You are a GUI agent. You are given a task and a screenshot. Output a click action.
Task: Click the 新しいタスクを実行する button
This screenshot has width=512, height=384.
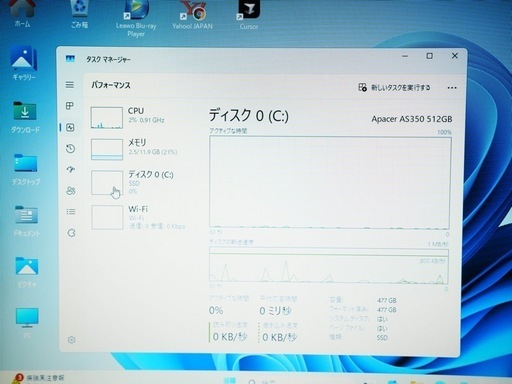[394, 88]
